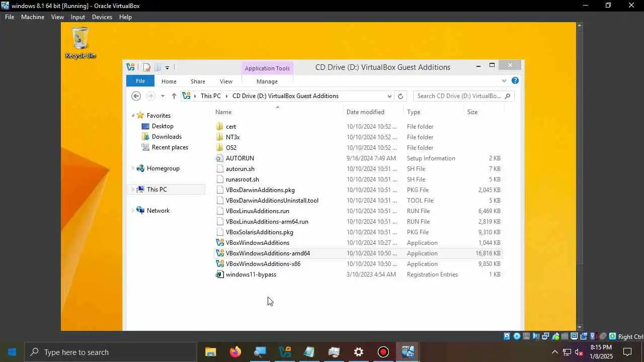Select the VBoxLinuxAdditions-arm64.run file
Viewport: 644px width, 362px height.
coord(267,222)
